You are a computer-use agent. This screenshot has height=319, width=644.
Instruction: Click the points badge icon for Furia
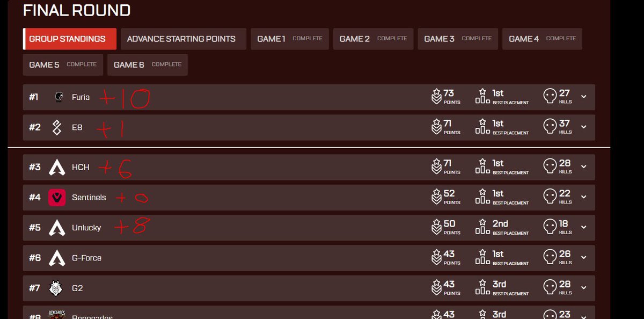tap(436, 97)
